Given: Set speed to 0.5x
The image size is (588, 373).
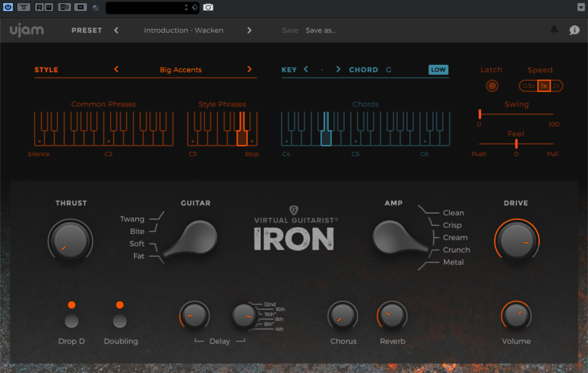Looking at the screenshot, I should pyautogui.click(x=529, y=86).
